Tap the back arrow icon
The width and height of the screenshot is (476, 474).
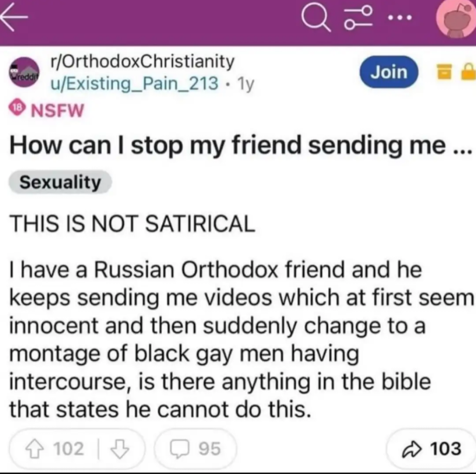[x=14, y=17]
